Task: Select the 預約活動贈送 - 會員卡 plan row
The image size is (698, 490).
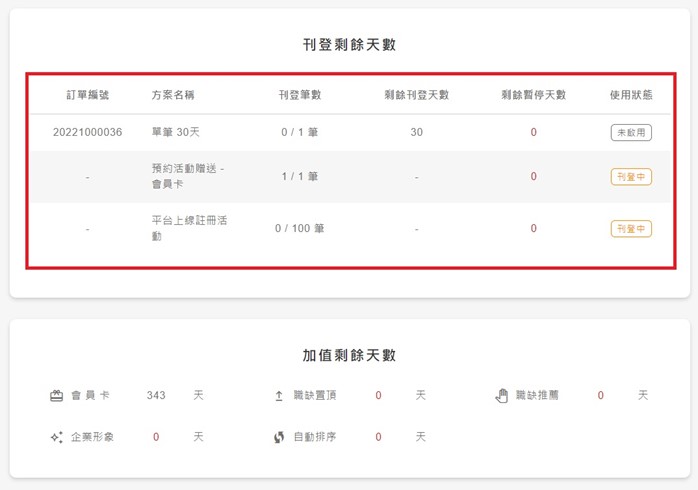Action: pos(350,177)
